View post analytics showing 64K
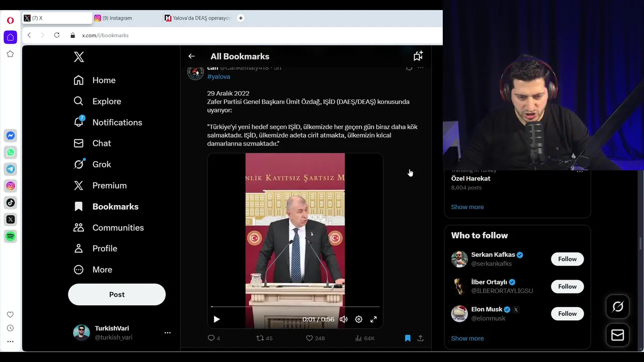The height and width of the screenshot is (362, 644). pyautogui.click(x=365, y=338)
